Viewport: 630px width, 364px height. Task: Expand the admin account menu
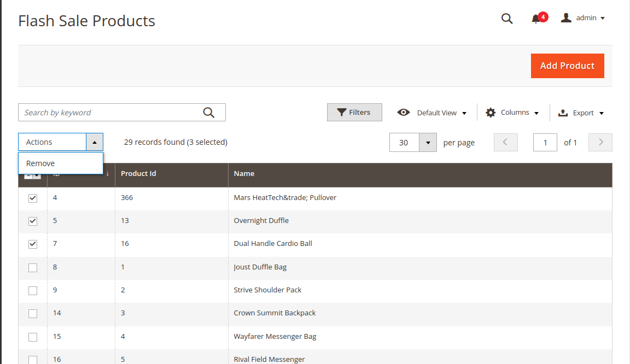[602, 19]
